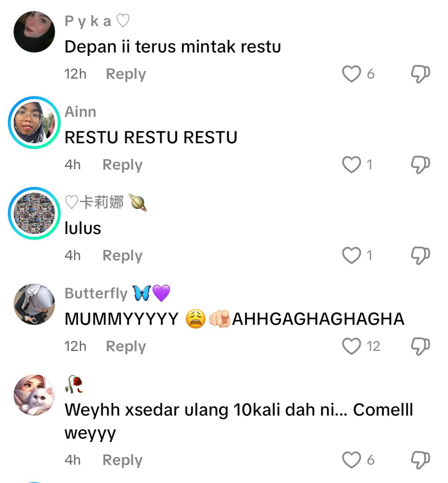Like Pyka's comment about mintak restu

(351, 74)
